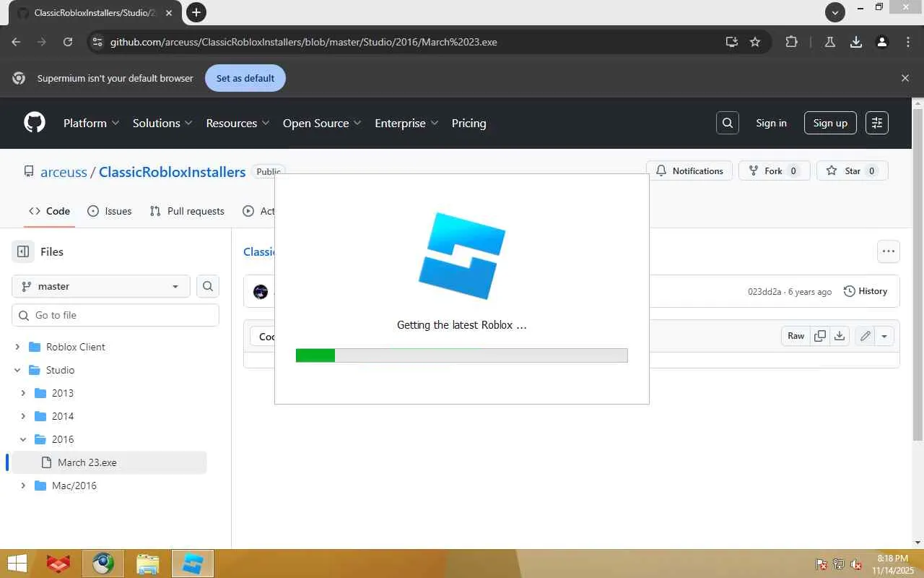Expand the Open Source menu
The width and height of the screenshot is (924, 578).
coord(323,123)
